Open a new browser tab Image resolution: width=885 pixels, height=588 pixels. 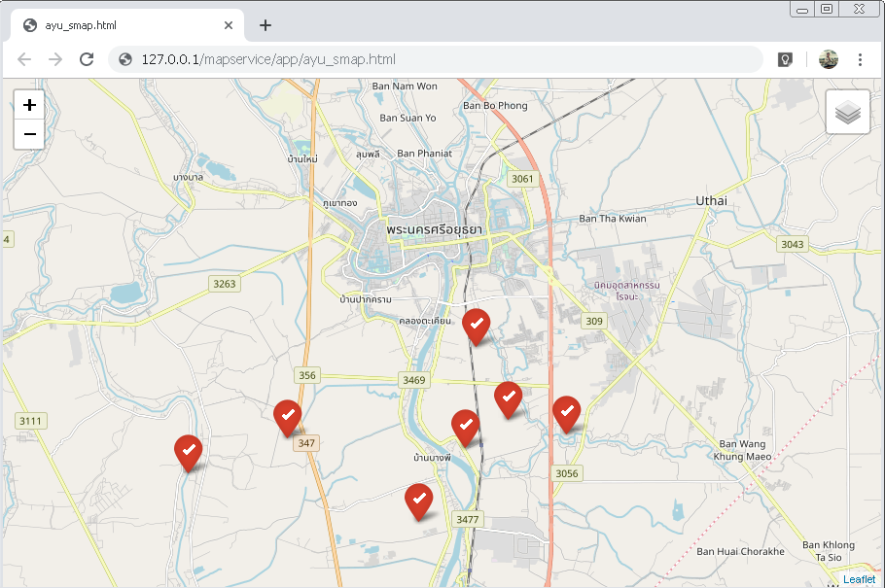click(265, 25)
